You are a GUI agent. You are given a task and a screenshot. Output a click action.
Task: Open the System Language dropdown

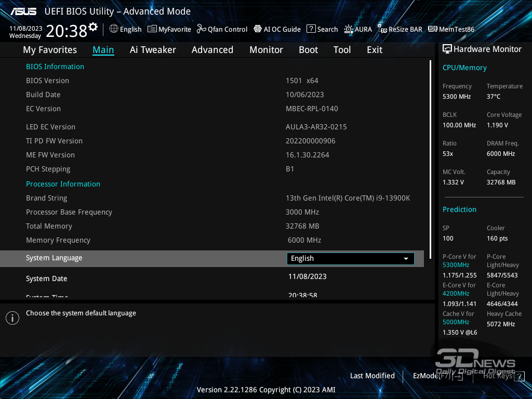click(351, 259)
